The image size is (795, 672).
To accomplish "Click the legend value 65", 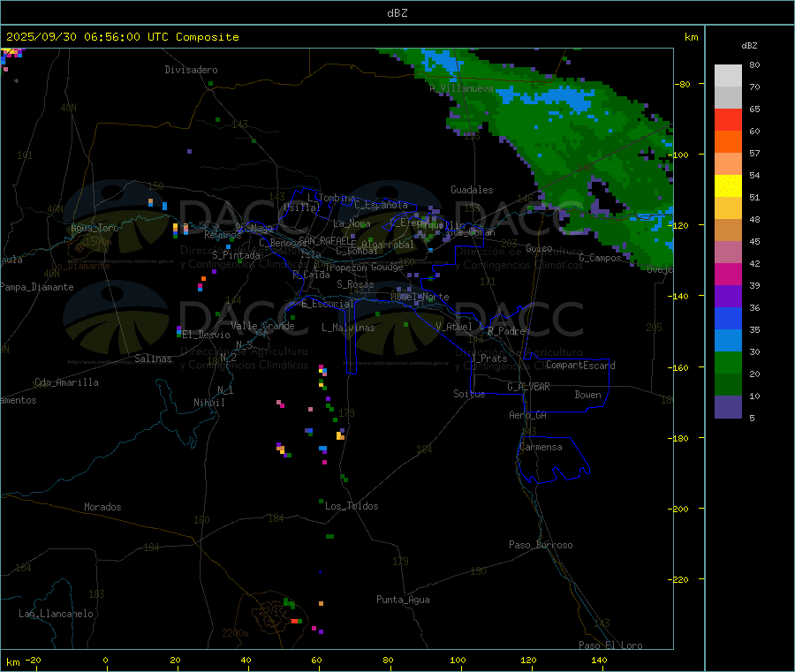I will 754,109.
